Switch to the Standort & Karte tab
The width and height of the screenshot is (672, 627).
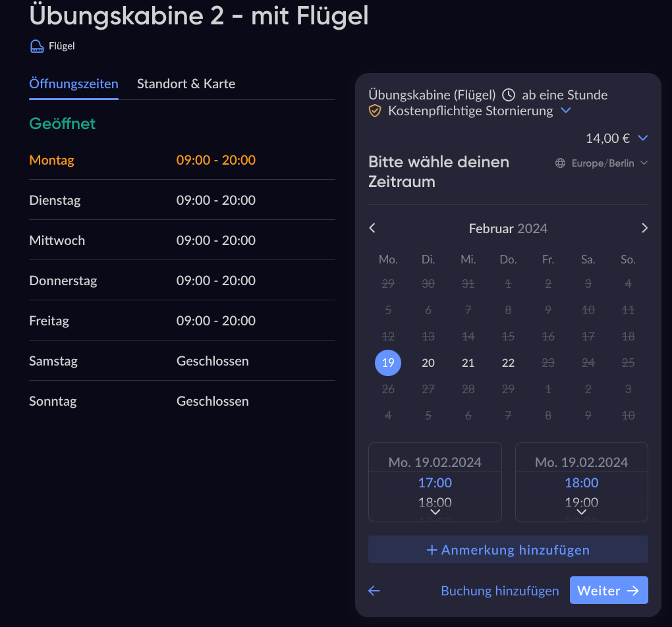186,84
